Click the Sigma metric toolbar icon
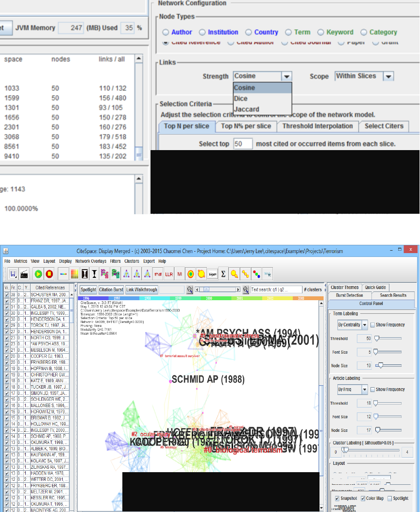The height and width of the screenshot is (512, 420). pyautogui.click(x=223, y=274)
